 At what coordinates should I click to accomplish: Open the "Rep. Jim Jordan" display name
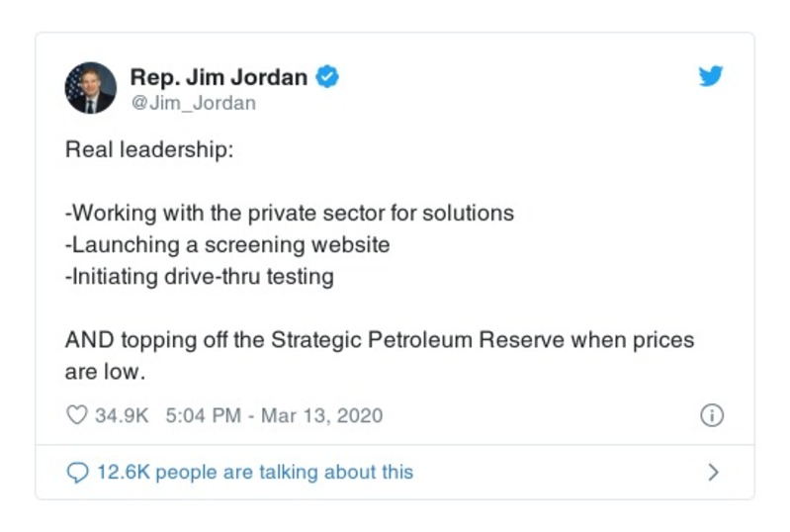pos(219,77)
